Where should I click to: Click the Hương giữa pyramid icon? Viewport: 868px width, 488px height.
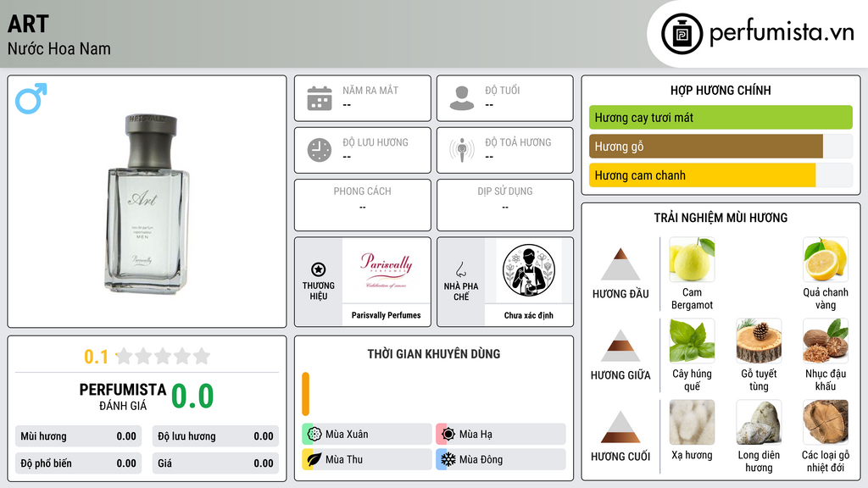[x=620, y=346]
